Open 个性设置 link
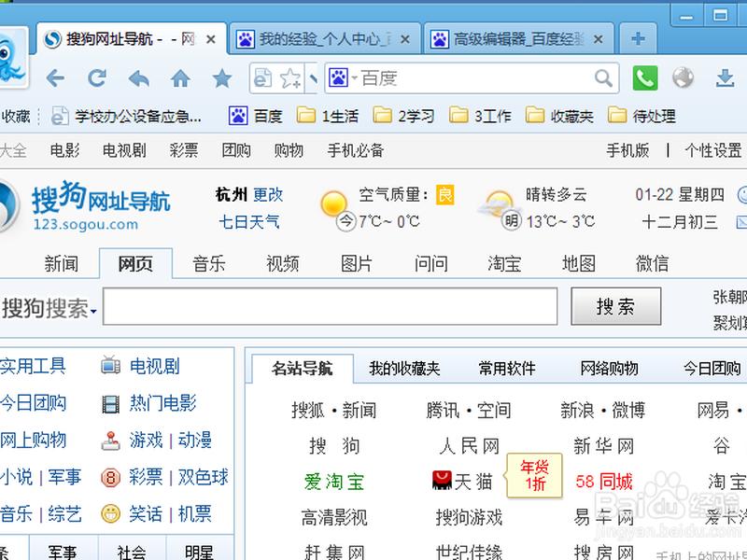The width and height of the screenshot is (747, 560). 713,150
